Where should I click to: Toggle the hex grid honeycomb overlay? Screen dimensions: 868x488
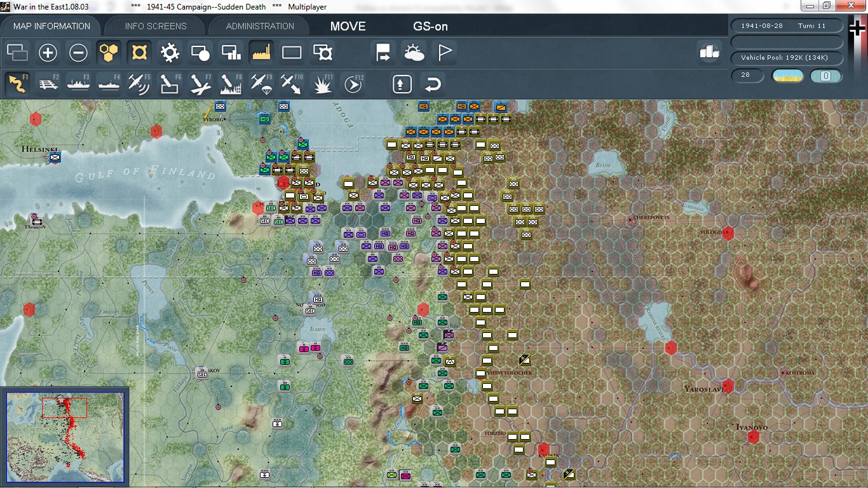[x=109, y=53]
